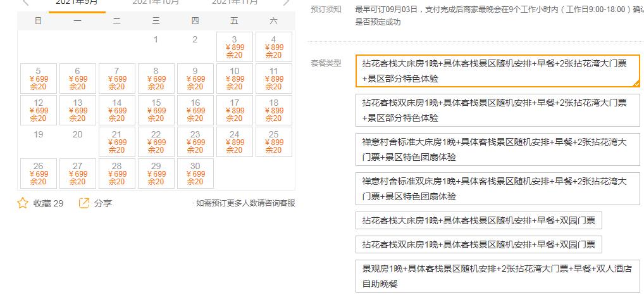Select 拈花客栈大床房 package with 拈花湾大门票
This screenshot has height=304, width=644.
pos(497,71)
